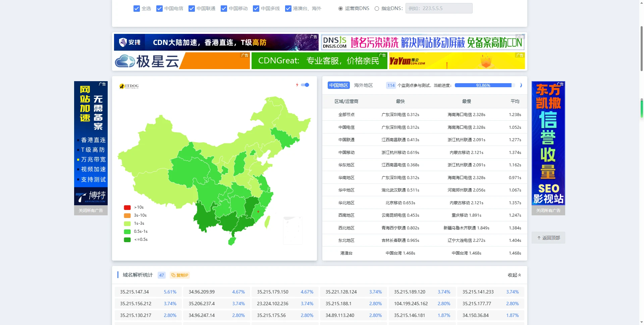Click the DNS address input field

(439, 8)
